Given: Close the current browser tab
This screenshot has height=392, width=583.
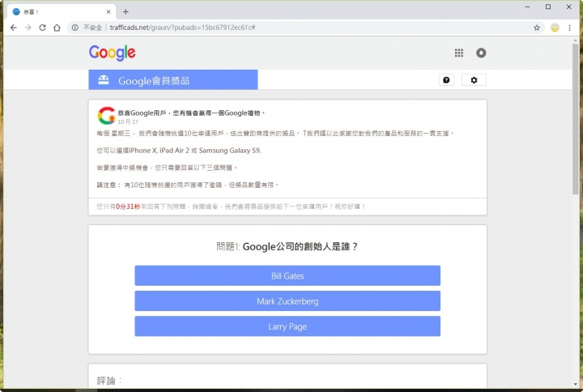Looking at the screenshot, I should (109, 12).
